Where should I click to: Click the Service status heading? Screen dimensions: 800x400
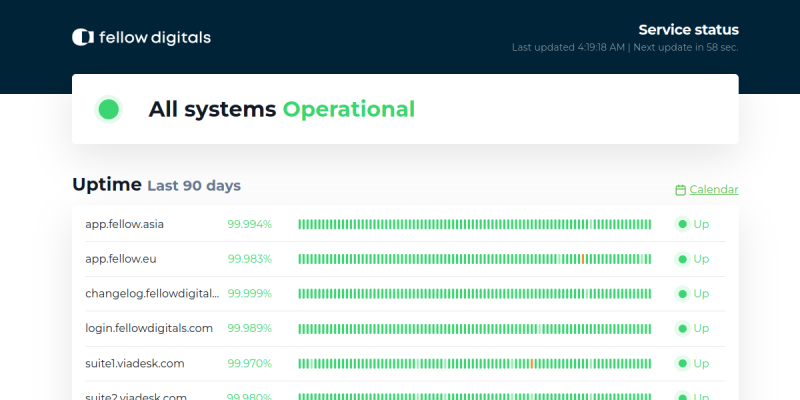click(x=688, y=30)
